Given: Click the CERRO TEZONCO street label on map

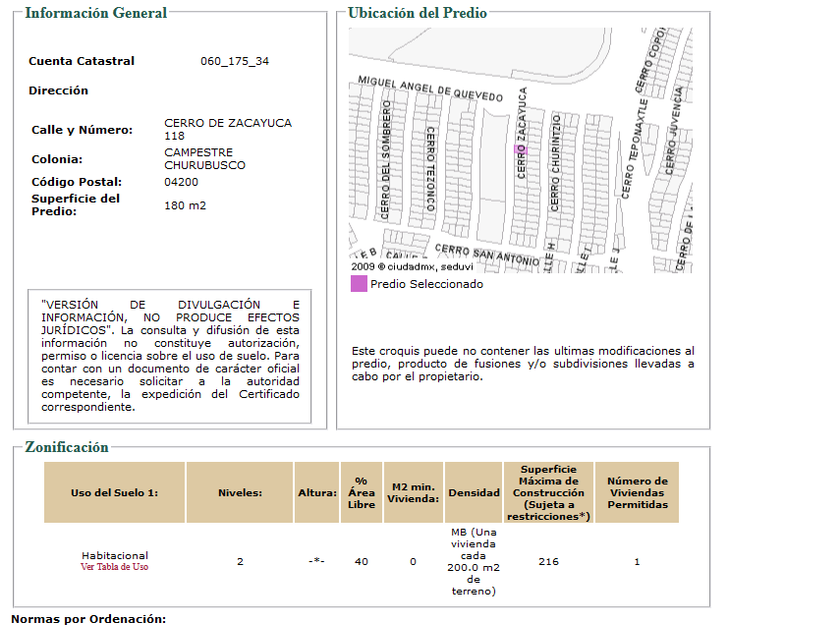Looking at the screenshot, I should 430,169.
